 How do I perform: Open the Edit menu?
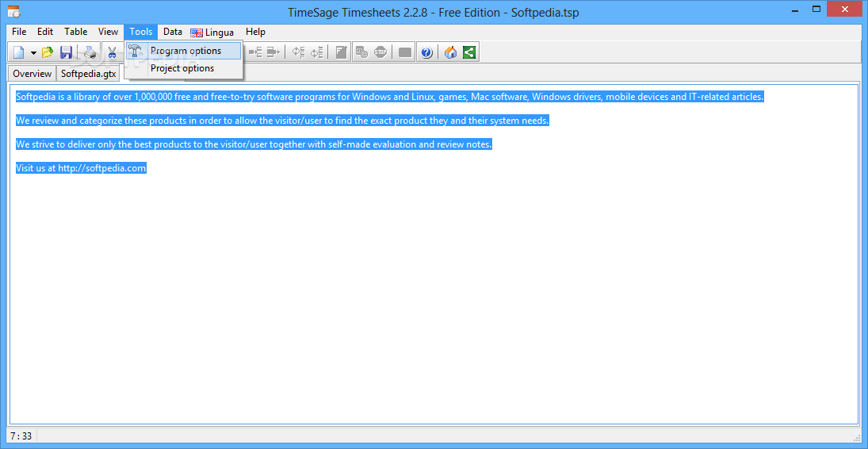pyautogui.click(x=45, y=32)
